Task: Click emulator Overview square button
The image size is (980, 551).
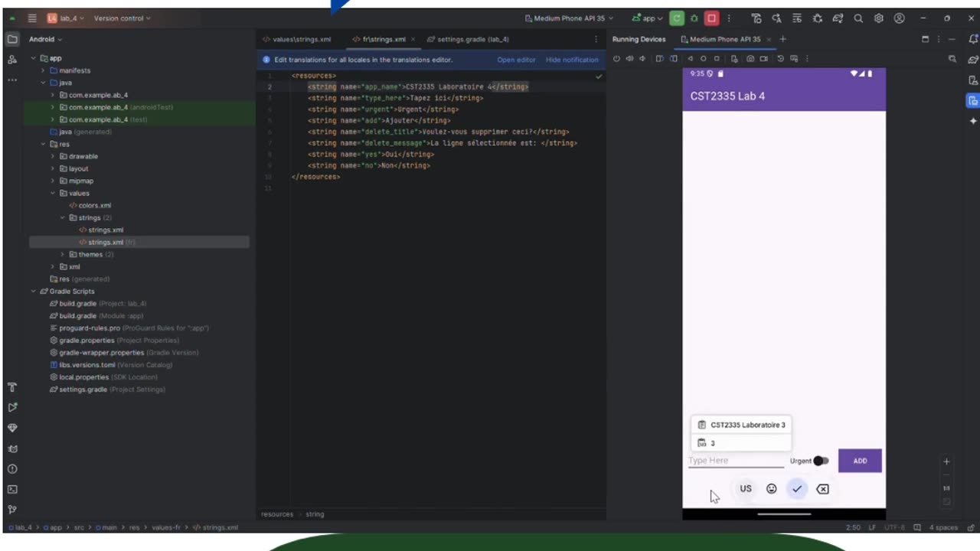Action: click(717, 59)
